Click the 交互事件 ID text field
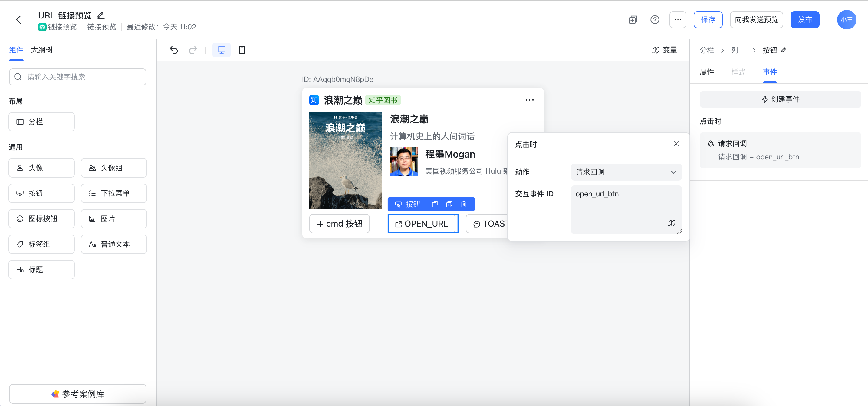The height and width of the screenshot is (406, 868). (x=626, y=210)
